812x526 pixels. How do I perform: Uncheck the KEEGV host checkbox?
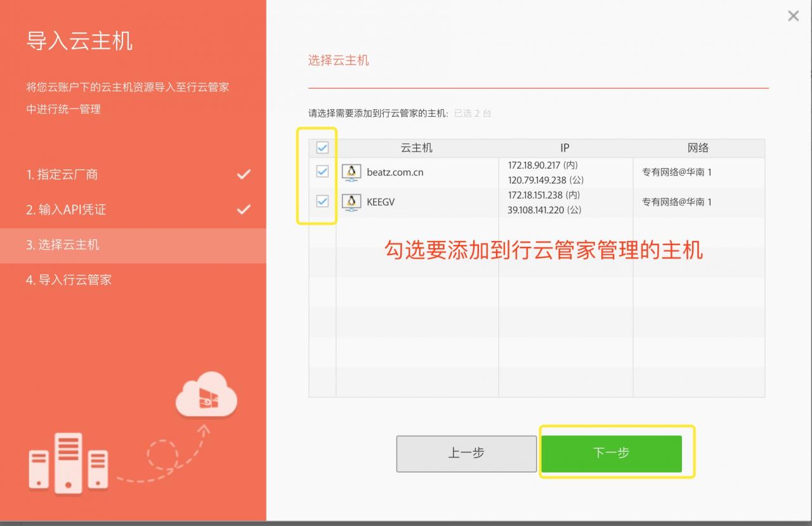pyautogui.click(x=322, y=201)
